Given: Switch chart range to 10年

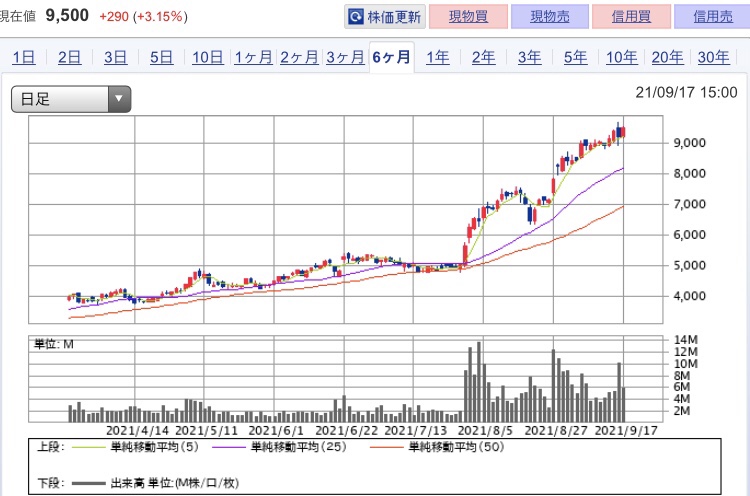Looking at the screenshot, I should 621,57.
